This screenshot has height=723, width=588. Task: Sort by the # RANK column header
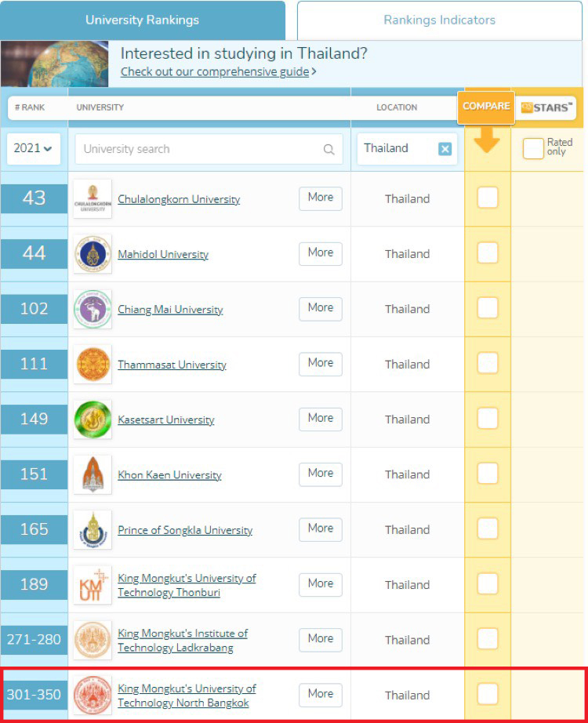tap(30, 107)
